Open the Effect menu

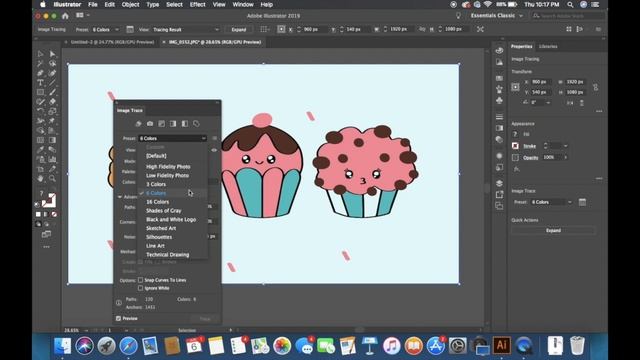pyautogui.click(x=198, y=4)
